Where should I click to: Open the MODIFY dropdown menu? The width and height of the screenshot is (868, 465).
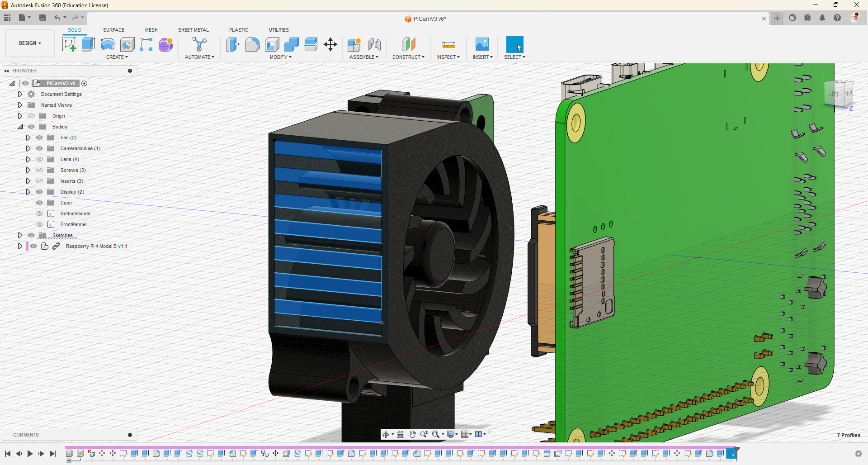281,57
